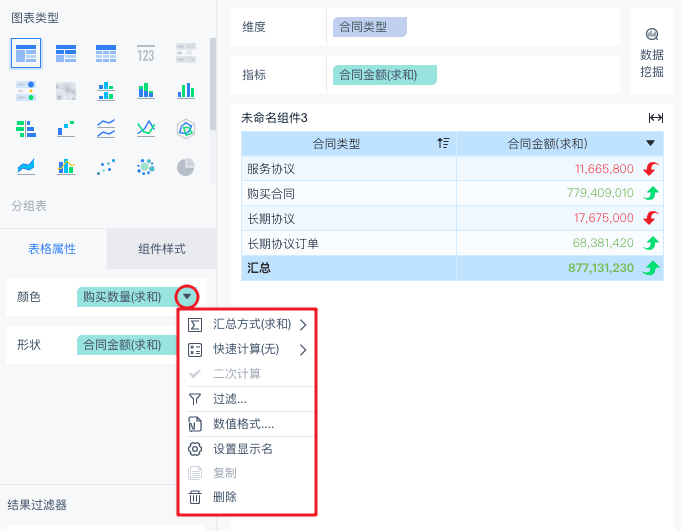Choose the color table chart type with colored dots
The height and width of the screenshot is (531, 681).
[x=26, y=91]
